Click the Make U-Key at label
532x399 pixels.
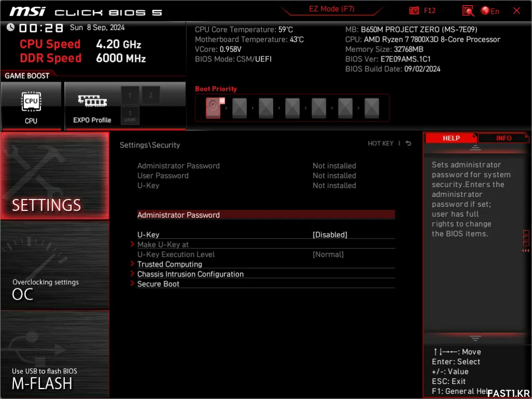(x=163, y=245)
